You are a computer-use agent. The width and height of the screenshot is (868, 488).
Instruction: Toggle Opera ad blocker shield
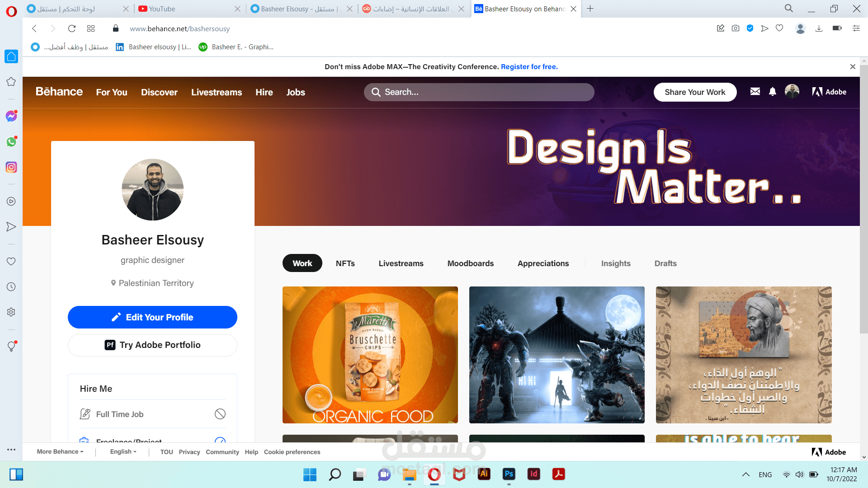(x=750, y=28)
